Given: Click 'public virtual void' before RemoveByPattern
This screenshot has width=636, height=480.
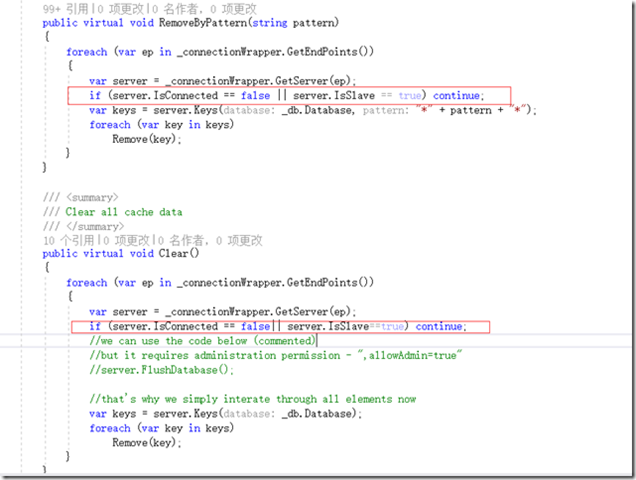Looking at the screenshot, I should (x=98, y=23).
